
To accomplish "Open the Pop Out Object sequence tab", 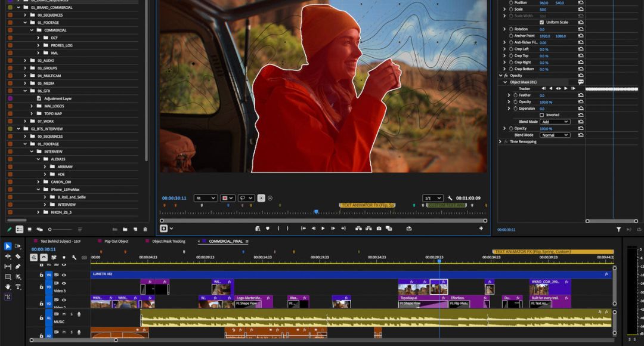I will tap(116, 242).
